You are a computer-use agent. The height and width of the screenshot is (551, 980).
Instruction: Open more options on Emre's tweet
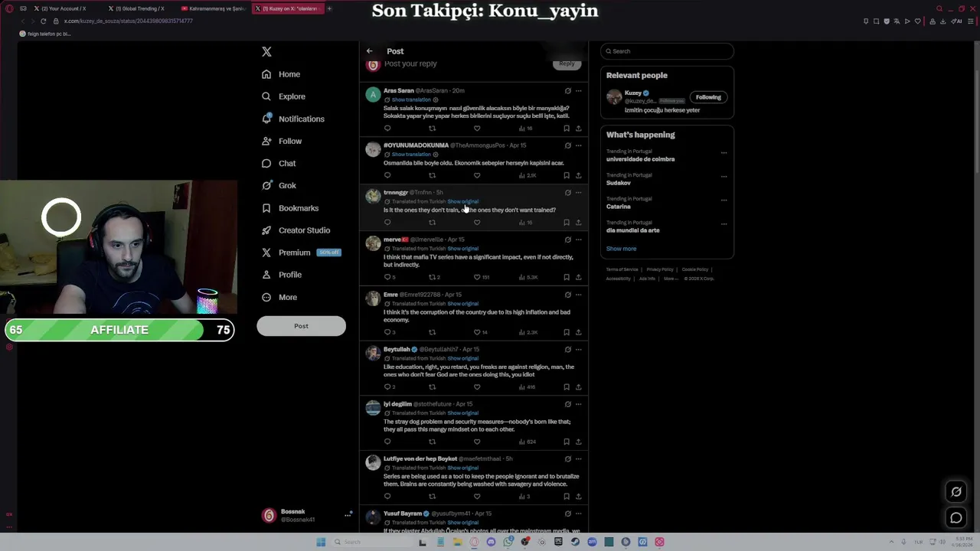[578, 295]
